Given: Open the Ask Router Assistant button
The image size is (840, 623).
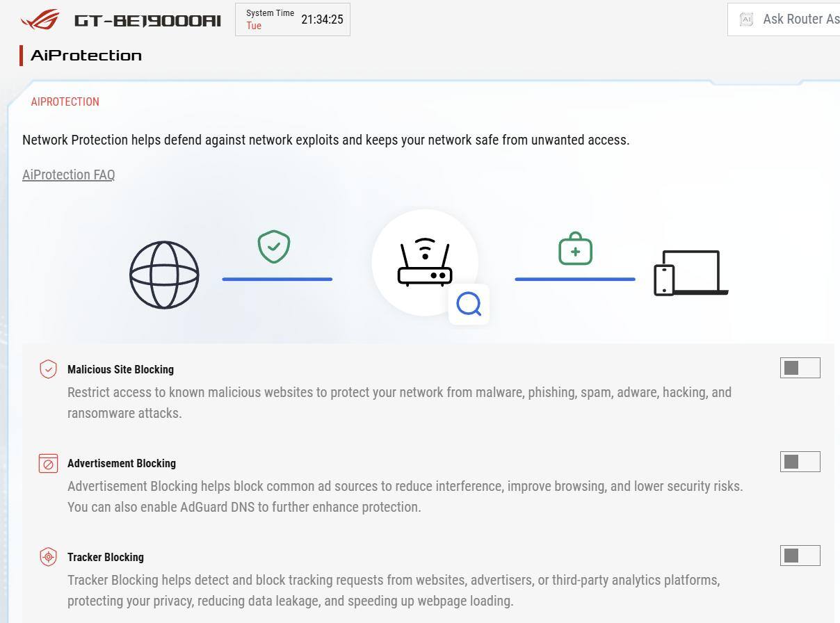Looking at the screenshot, I should tap(786, 19).
